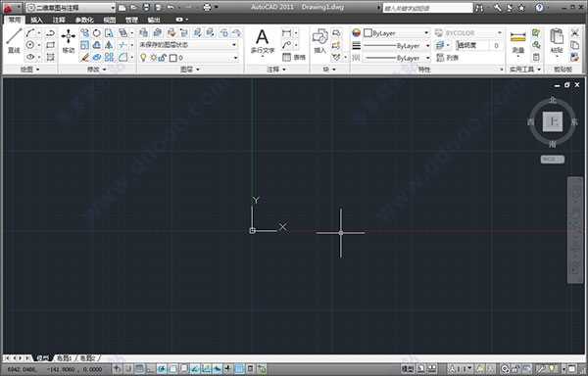Open the annotation scale 1:1 dropdown
The image size is (588, 376).
461,369
